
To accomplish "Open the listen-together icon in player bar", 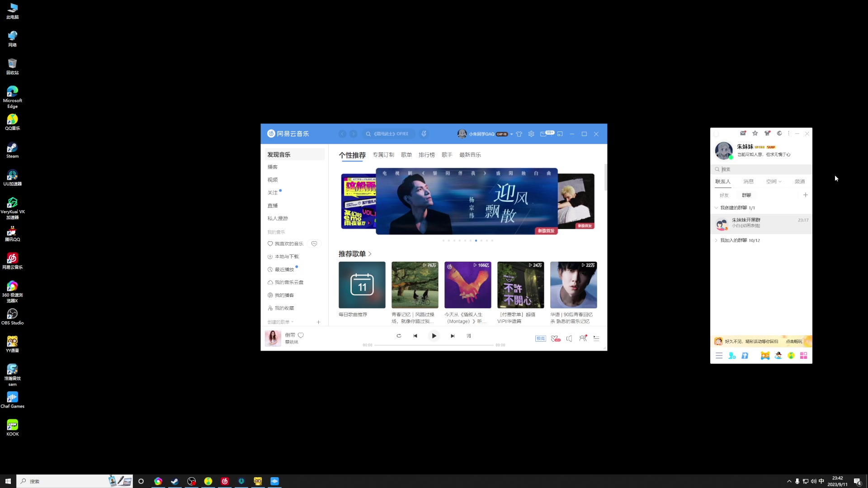I will click(583, 338).
